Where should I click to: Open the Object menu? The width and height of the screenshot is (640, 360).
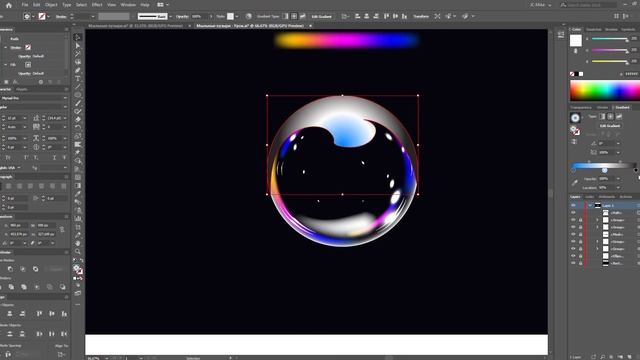click(x=51, y=5)
